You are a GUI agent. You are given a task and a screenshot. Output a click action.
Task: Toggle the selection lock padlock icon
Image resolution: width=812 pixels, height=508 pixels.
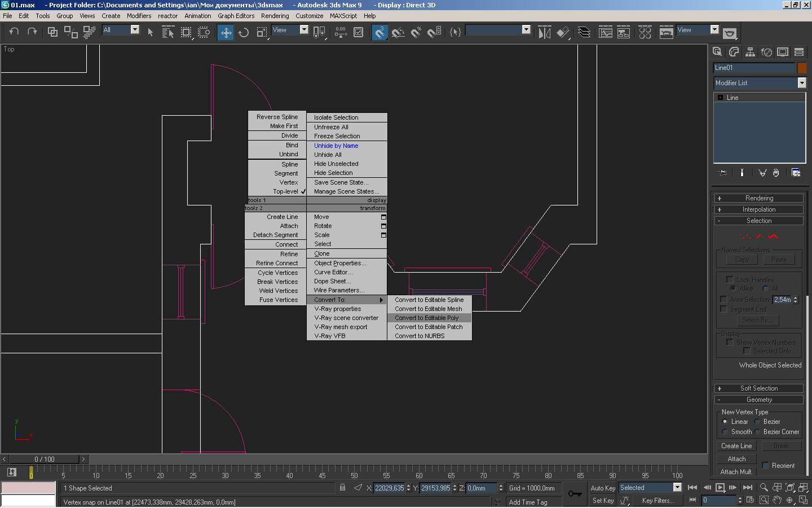[342, 487]
